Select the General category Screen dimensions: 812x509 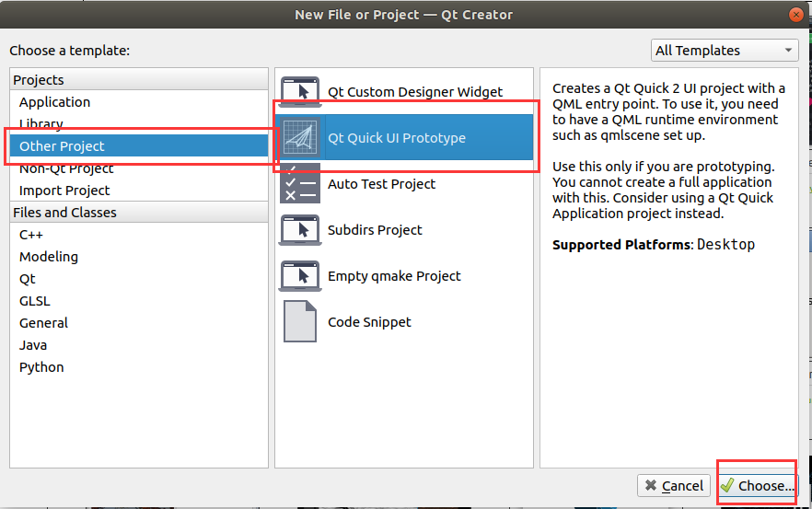[139, 323]
